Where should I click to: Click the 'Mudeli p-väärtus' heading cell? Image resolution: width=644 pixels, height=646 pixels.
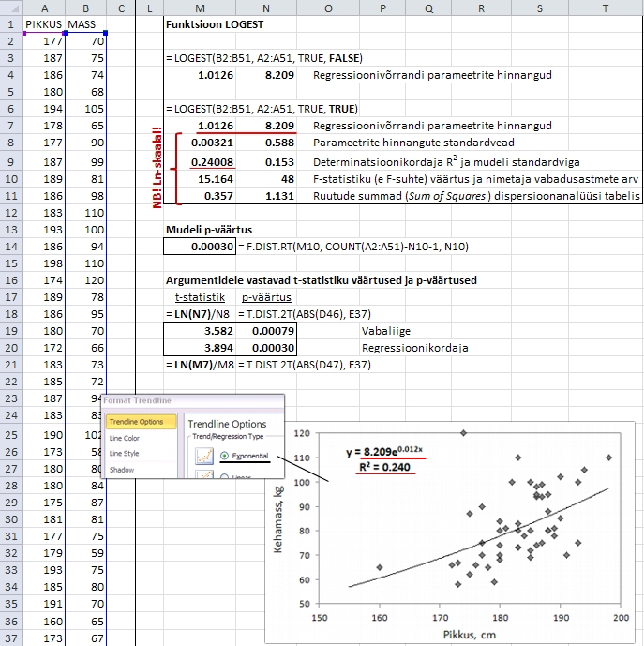209,230
